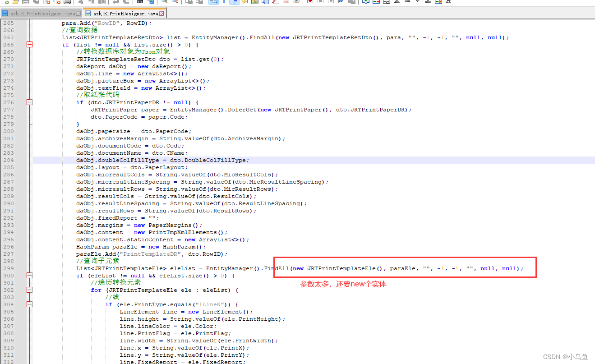Place cursor on para.Add("RowID", RowID) line
This screenshot has width=595, height=364.
107,23
